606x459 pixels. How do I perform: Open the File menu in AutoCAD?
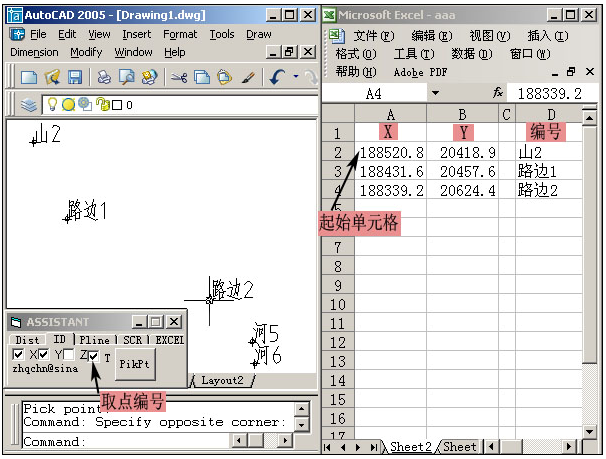[38, 34]
